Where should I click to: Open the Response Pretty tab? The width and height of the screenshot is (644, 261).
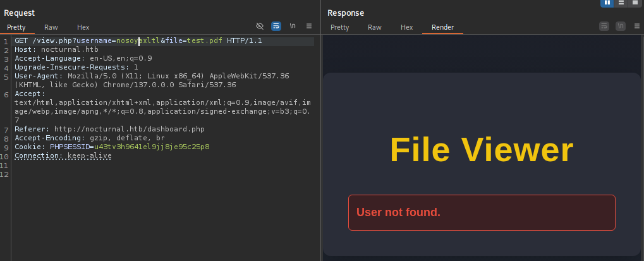pos(339,27)
